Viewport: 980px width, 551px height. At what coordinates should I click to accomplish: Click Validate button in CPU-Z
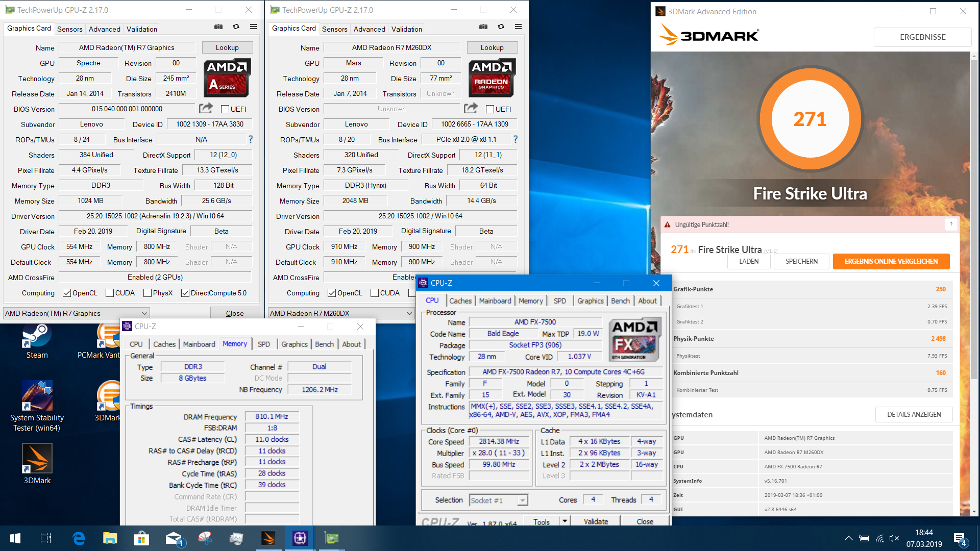pyautogui.click(x=596, y=521)
